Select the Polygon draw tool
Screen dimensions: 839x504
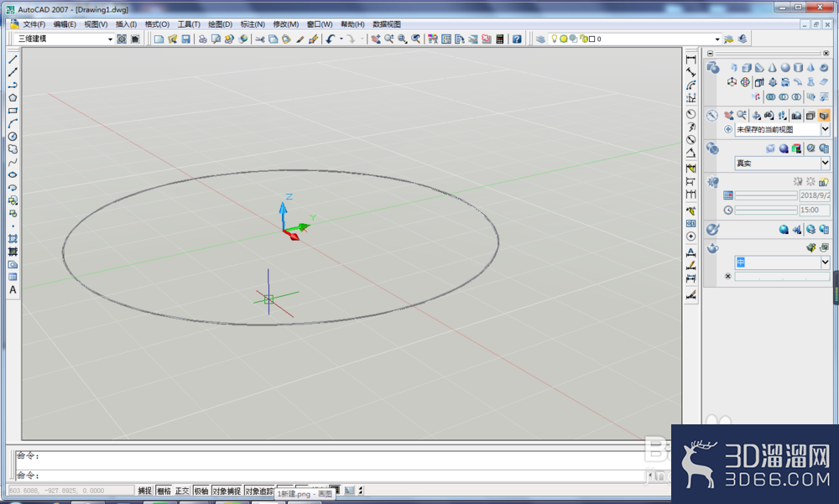[x=13, y=98]
